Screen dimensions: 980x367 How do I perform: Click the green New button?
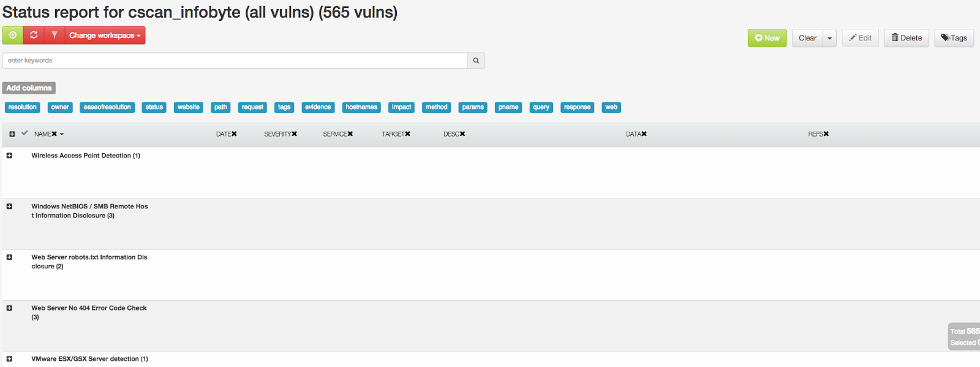click(x=767, y=38)
